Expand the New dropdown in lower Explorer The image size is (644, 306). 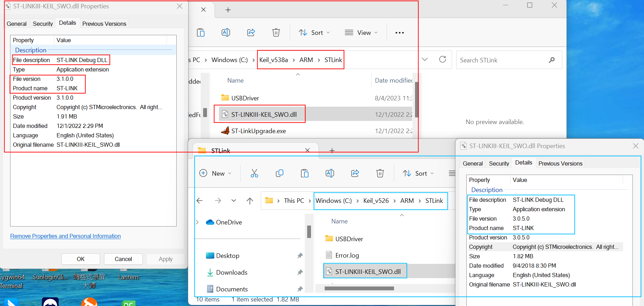point(215,173)
